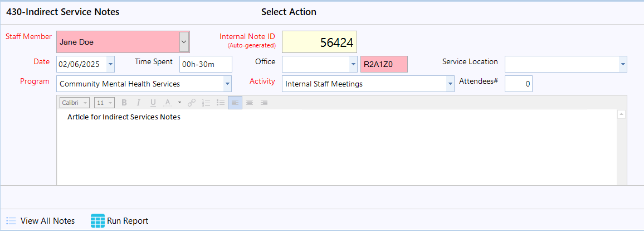Open the Program dropdown arrow
644x231 pixels.
(x=227, y=84)
